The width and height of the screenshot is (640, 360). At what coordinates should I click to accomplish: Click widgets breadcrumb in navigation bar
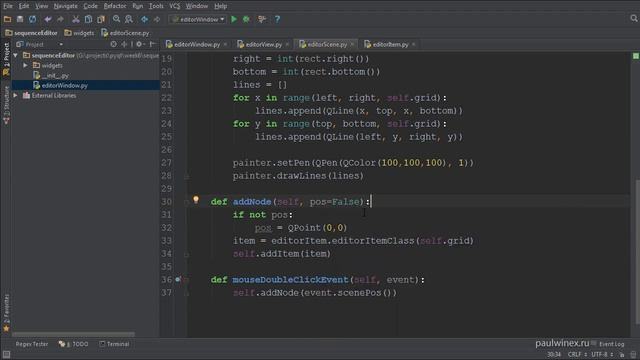(x=79, y=33)
